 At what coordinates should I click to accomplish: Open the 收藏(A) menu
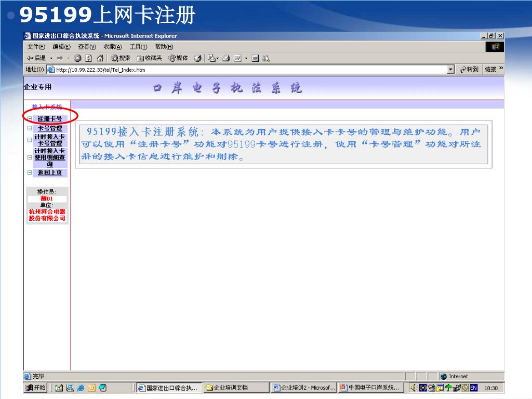tap(113, 46)
